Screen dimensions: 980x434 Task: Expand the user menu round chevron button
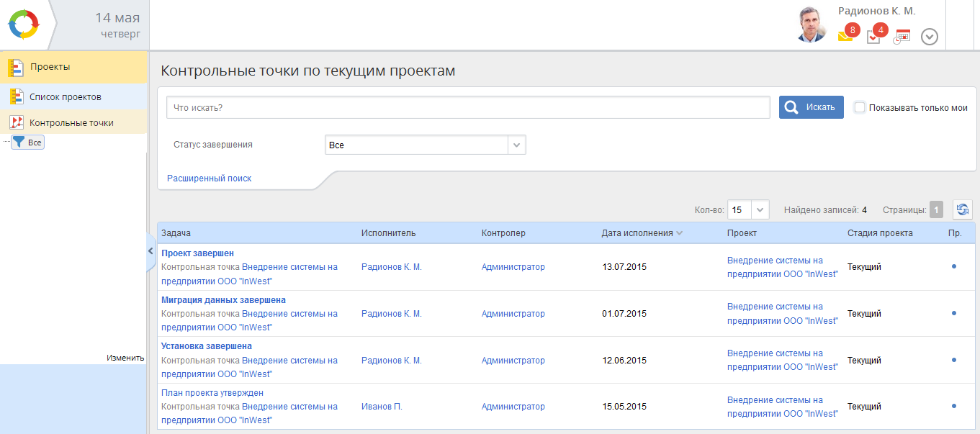tap(930, 37)
